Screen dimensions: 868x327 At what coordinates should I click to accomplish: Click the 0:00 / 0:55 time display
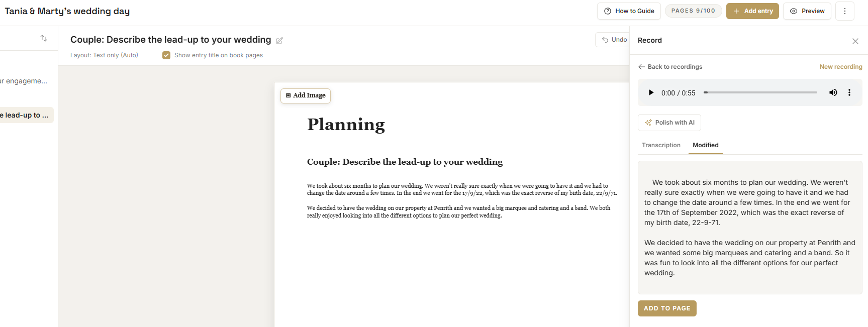678,93
